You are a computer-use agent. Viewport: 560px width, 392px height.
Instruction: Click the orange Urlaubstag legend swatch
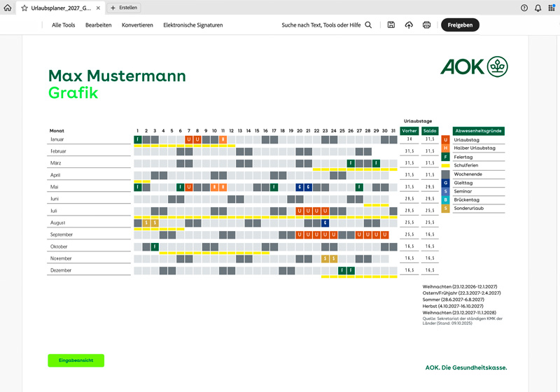pos(446,140)
